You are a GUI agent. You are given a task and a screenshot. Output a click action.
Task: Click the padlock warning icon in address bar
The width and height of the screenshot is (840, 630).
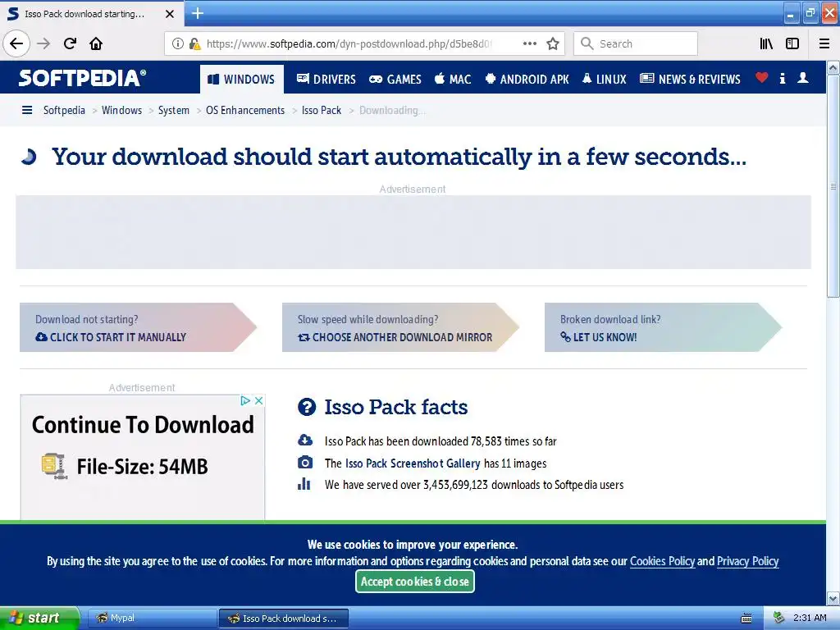tap(195, 43)
